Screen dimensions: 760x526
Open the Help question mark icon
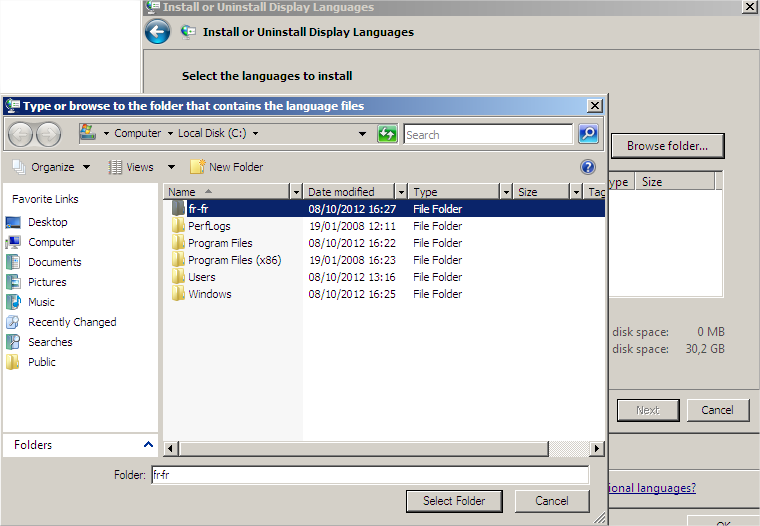(588, 167)
